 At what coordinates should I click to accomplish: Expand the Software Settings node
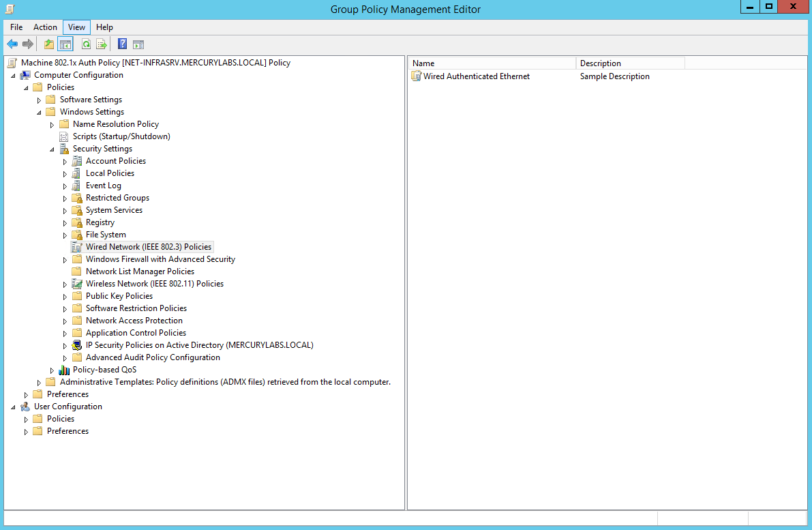(x=39, y=100)
